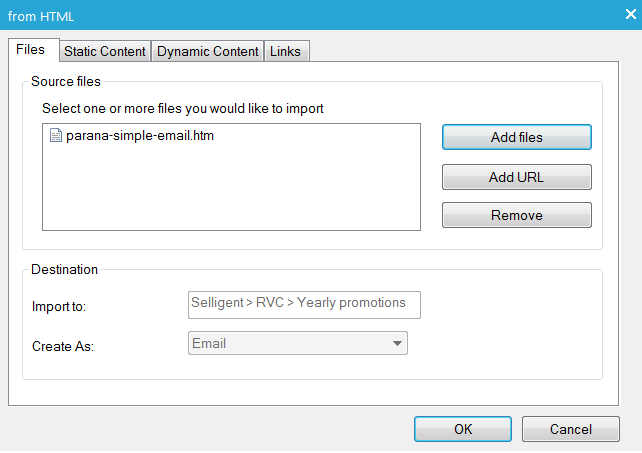Open the Create As dropdown arrow
The image size is (642, 453).
pos(398,344)
